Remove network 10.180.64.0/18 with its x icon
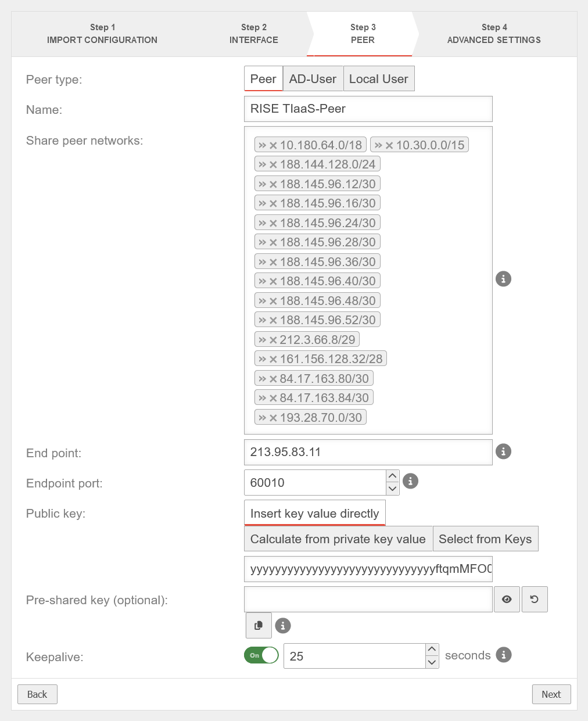 273,146
